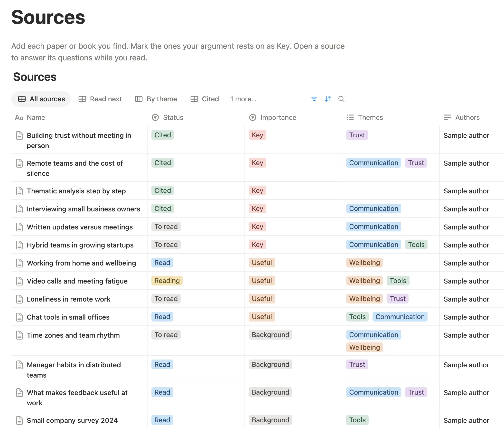Open Cited status for Interviewing small business owners
Viewport: 504px width, 436px height.
coord(163,209)
